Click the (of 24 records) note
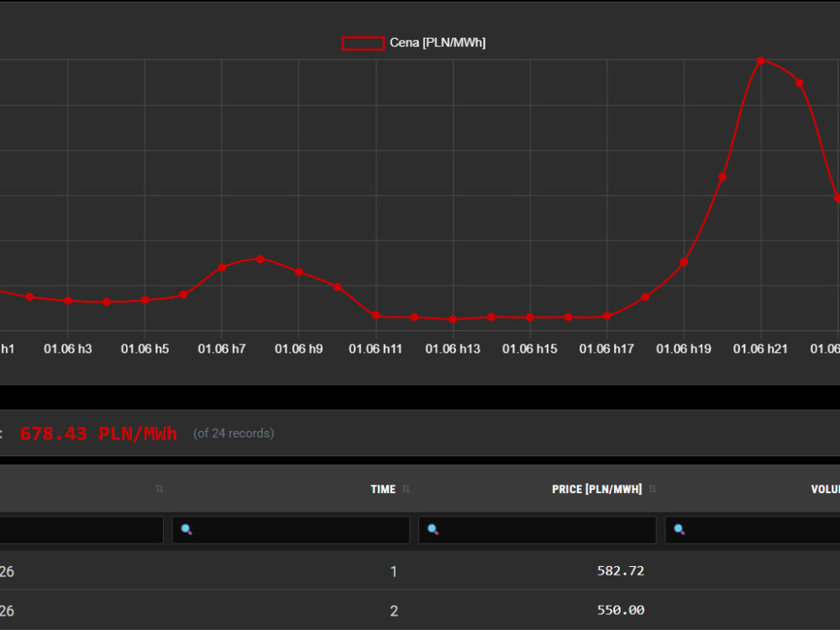Image resolution: width=840 pixels, height=630 pixels. pyautogui.click(x=234, y=433)
